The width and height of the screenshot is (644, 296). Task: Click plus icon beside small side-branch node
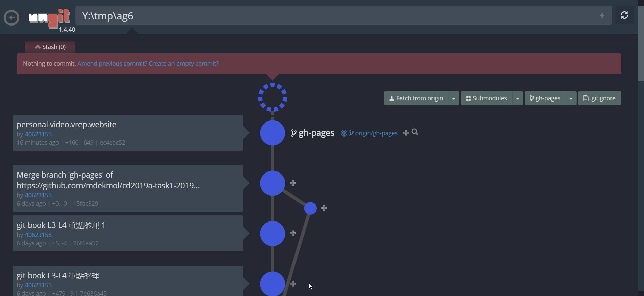click(324, 208)
